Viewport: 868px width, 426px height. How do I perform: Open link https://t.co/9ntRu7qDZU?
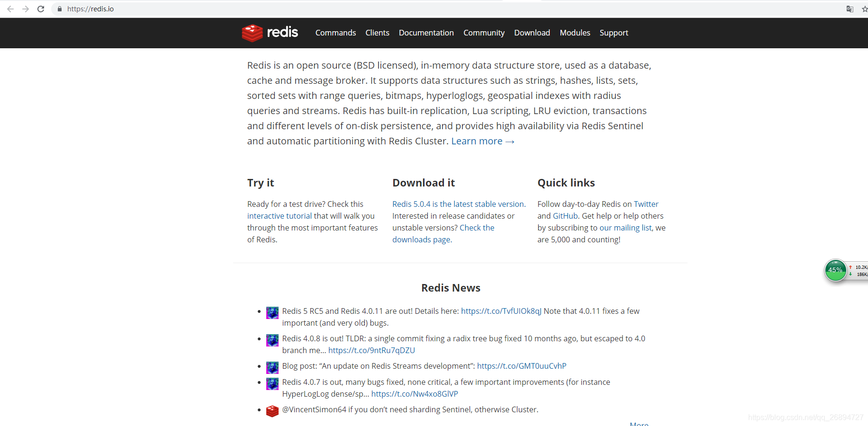[371, 350]
